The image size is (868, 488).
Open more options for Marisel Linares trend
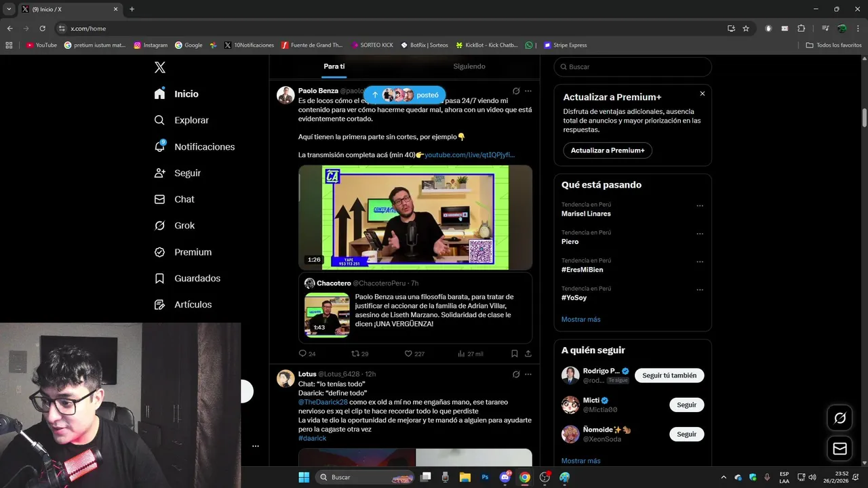(x=700, y=206)
